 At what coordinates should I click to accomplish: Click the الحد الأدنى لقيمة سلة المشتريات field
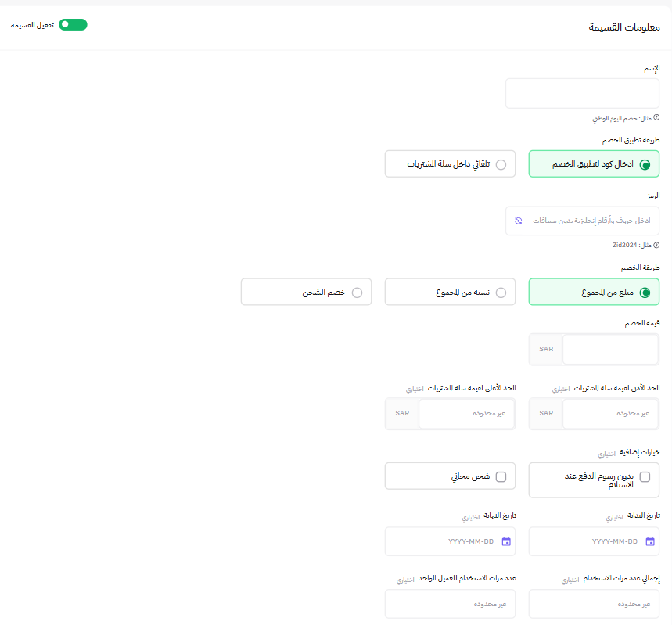[x=618, y=413]
